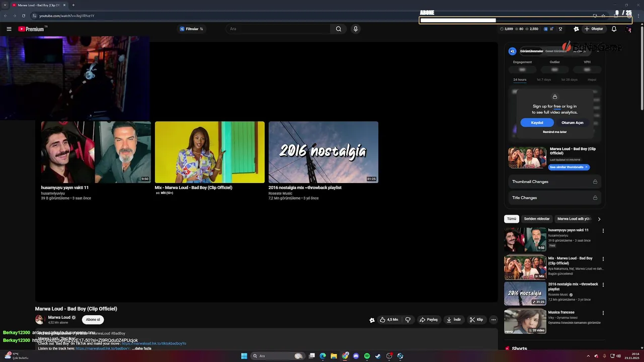
Task: Click the Oturum Açın login button
Action: pos(572,123)
